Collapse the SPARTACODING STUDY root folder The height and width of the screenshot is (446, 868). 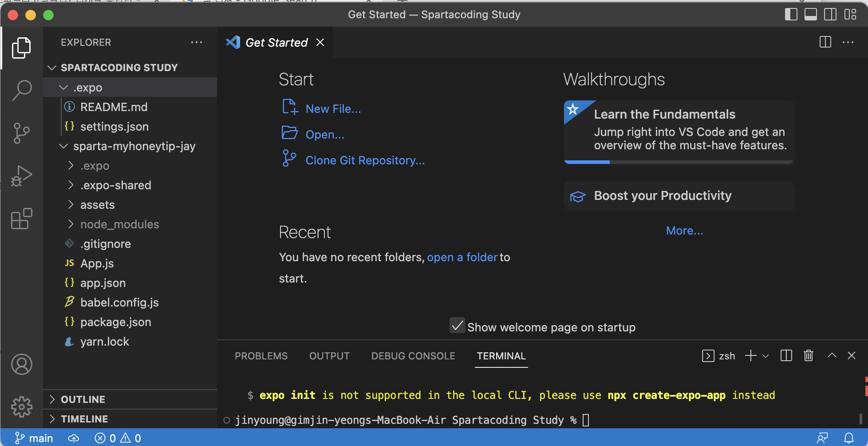[130, 68]
